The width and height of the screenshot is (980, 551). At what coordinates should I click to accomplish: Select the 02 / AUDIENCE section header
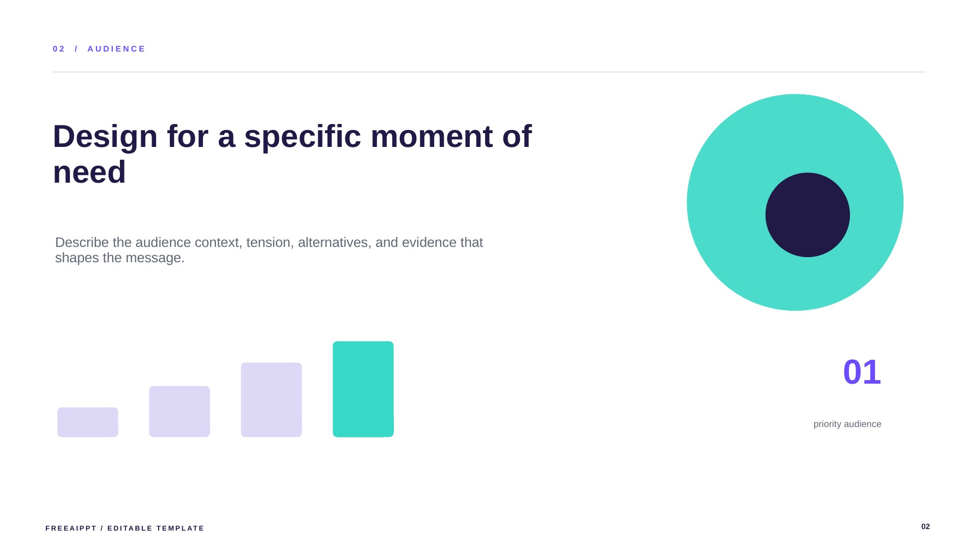[99, 49]
